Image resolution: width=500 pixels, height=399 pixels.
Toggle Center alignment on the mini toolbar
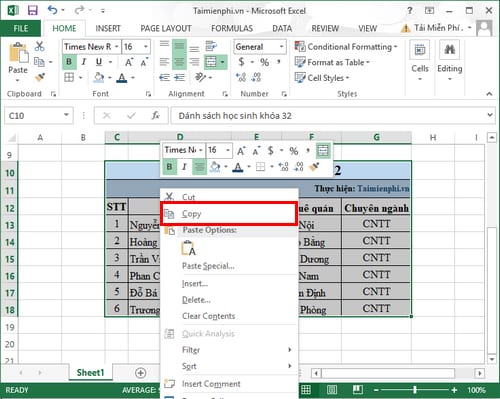click(199, 166)
